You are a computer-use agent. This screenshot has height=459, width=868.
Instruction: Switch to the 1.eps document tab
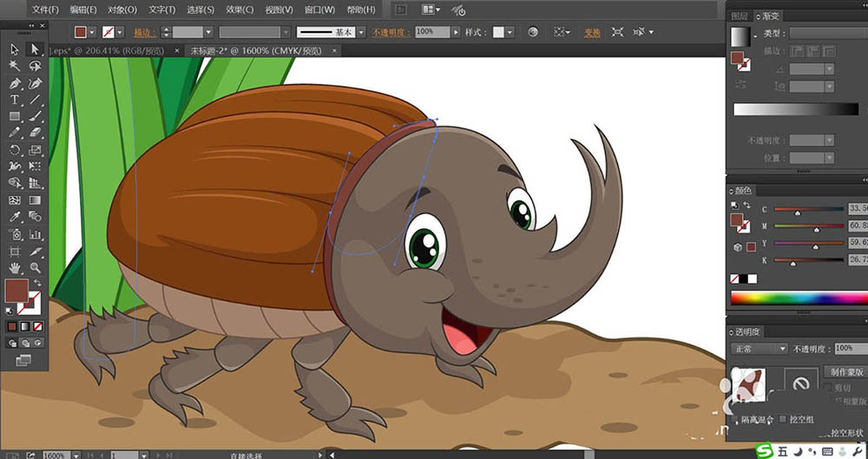(104, 51)
